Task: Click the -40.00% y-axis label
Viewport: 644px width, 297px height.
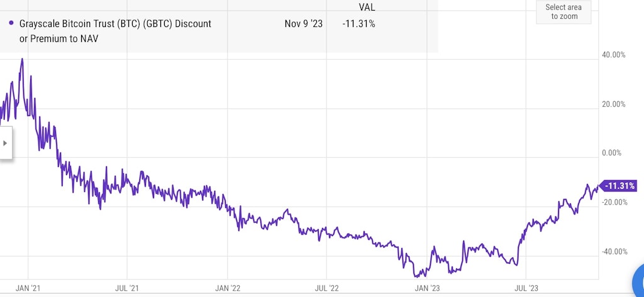Action: point(613,252)
